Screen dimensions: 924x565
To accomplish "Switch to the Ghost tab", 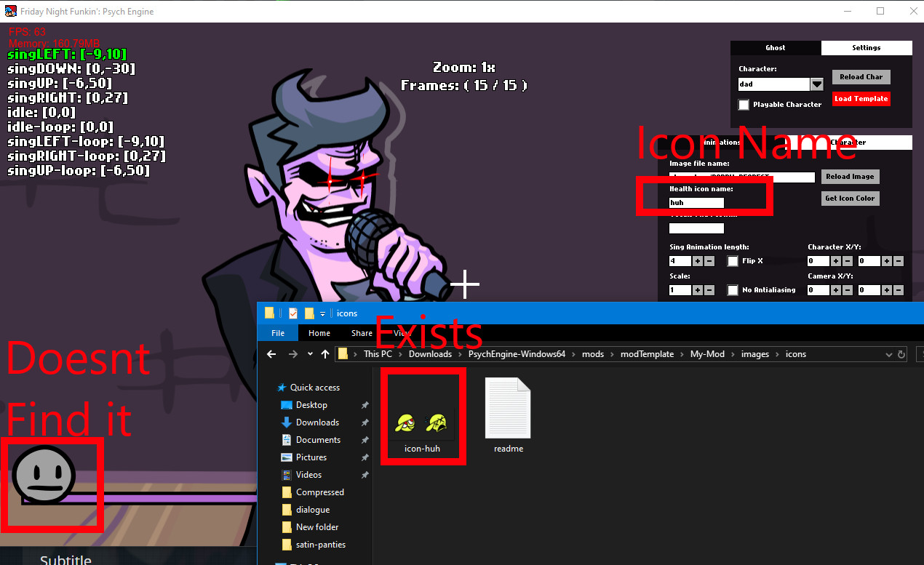I will click(776, 48).
